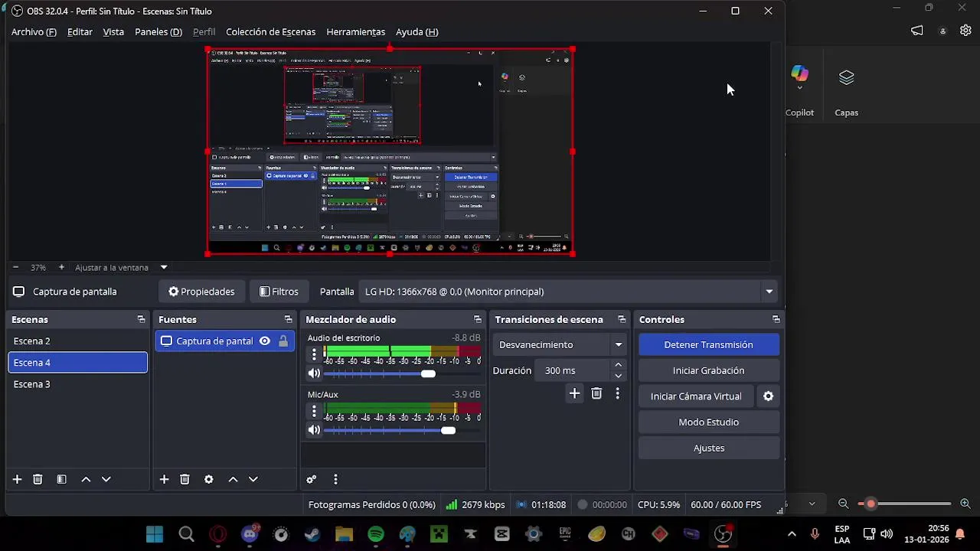Screen dimensions: 980x551
Task: Open source Filtros button
Action: click(279, 292)
